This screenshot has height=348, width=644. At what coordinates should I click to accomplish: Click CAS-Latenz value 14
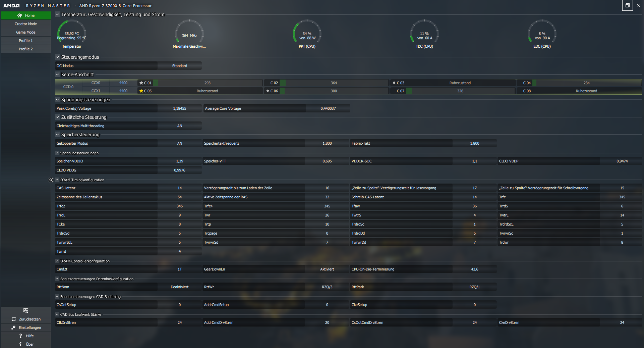click(x=180, y=188)
